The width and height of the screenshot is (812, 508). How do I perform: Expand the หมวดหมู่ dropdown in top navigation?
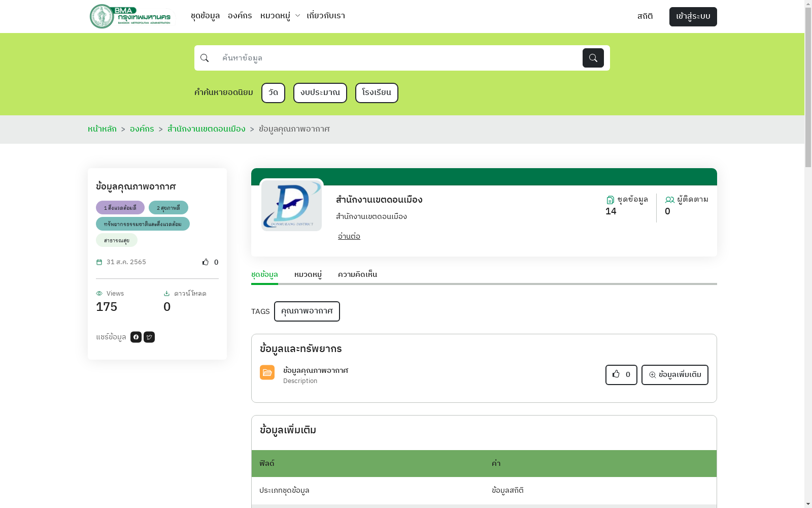coord(280,16)
